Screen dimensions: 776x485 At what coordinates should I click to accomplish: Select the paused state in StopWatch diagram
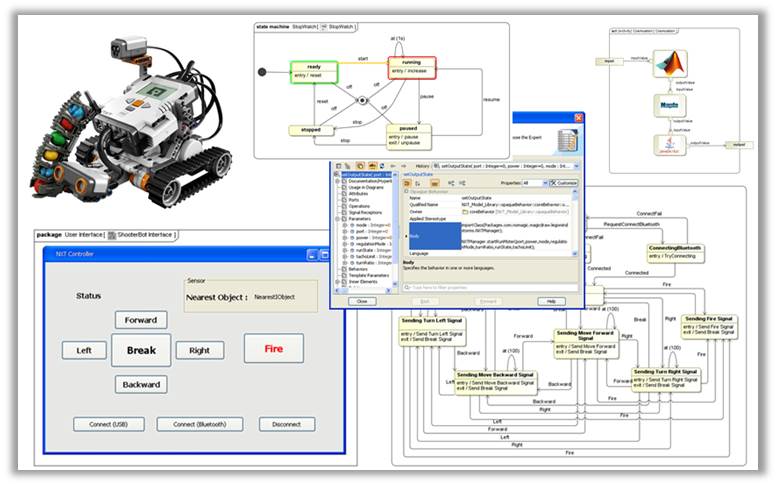click(x=409, y=136)
